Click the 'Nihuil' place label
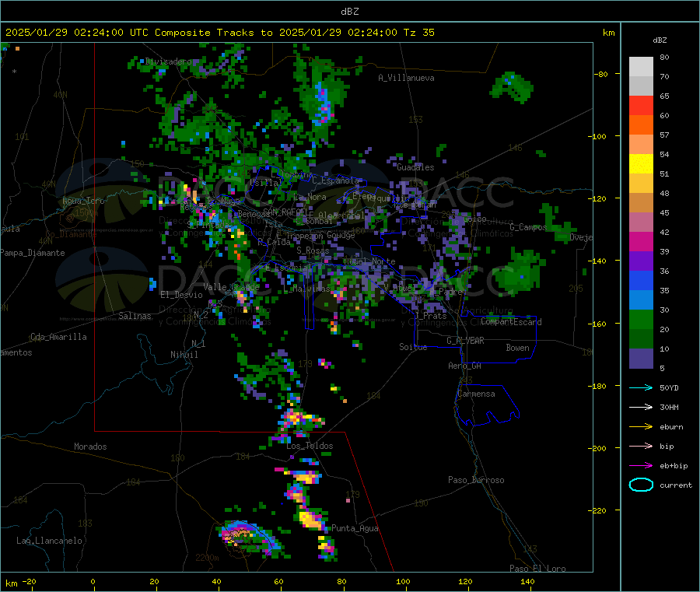The height and width of the screenshot is (592, 700). pyautogui.click(x=184, y=355)
